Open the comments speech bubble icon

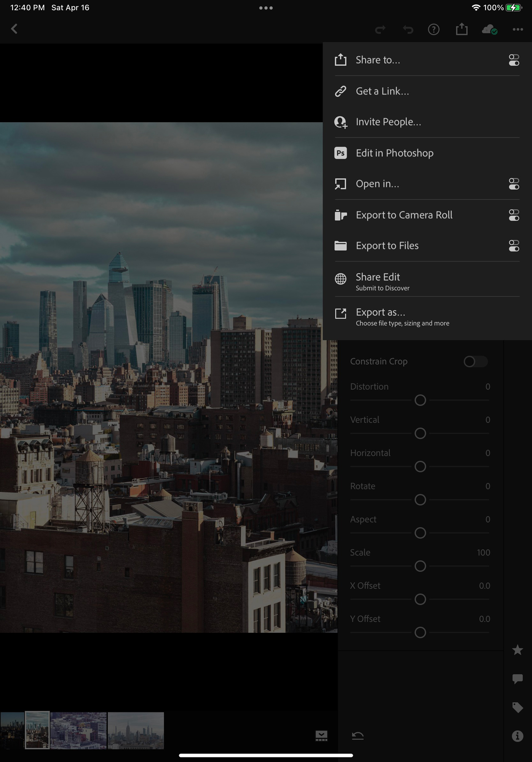[x=517, y=679]
